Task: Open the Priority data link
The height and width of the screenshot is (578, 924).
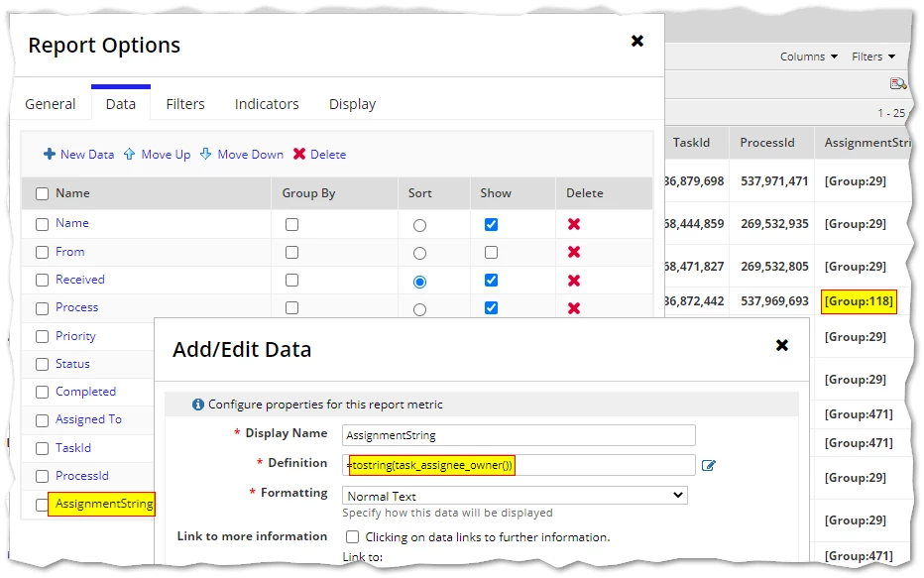Action: tap(75, 336)
